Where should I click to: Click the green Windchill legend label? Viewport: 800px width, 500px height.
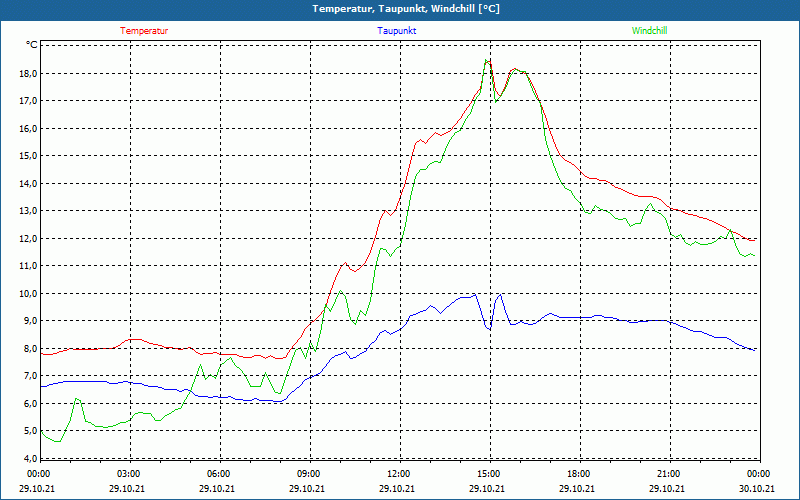(x=649, y=31)
